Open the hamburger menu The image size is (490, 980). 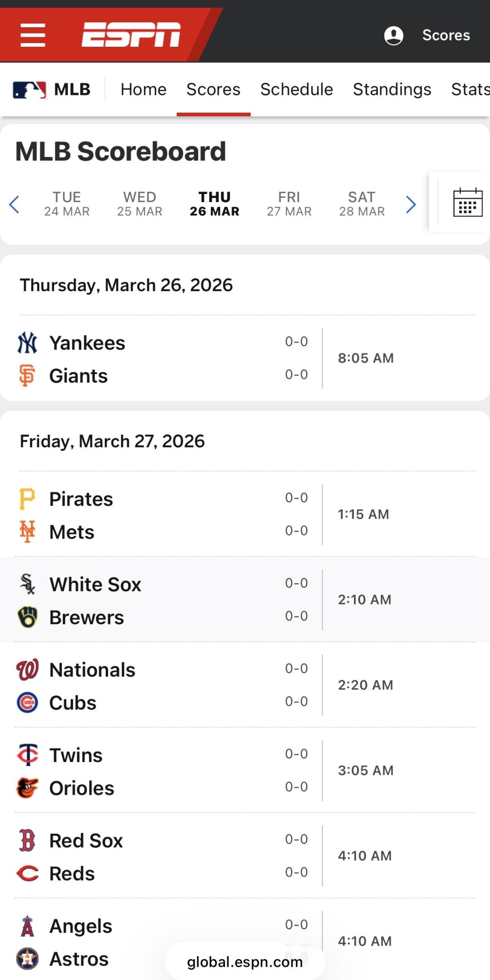coord(33,35)
